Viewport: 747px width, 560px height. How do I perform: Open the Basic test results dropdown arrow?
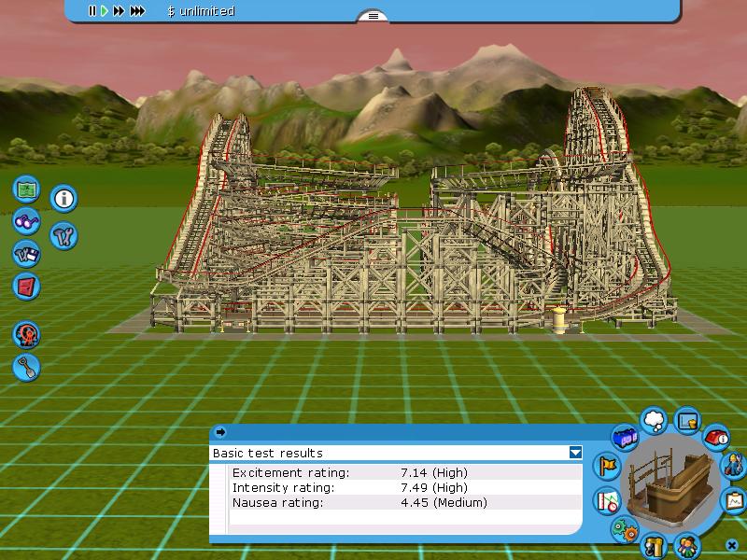(x=575, y=453)
